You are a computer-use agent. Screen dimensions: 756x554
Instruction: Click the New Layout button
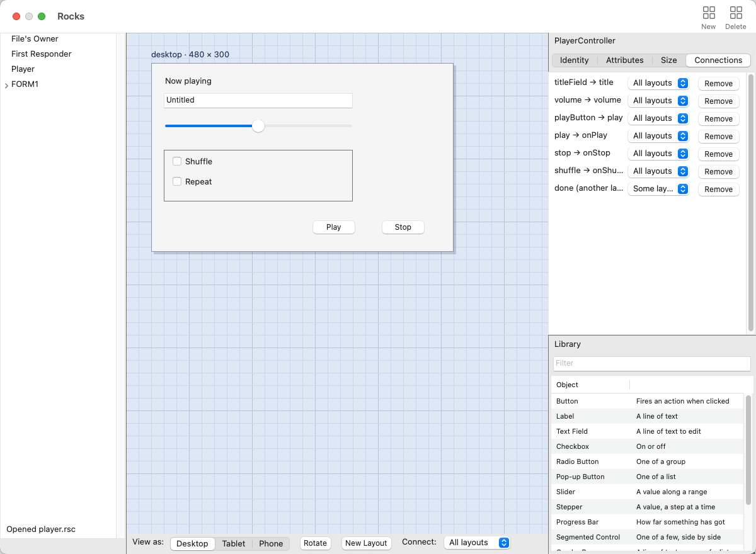[366, 543]
